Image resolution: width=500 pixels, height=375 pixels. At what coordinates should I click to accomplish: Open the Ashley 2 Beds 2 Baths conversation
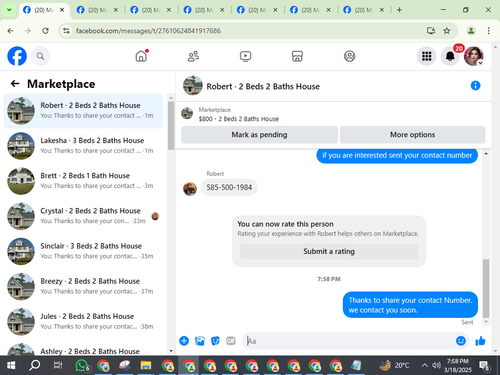coord(83,349)
